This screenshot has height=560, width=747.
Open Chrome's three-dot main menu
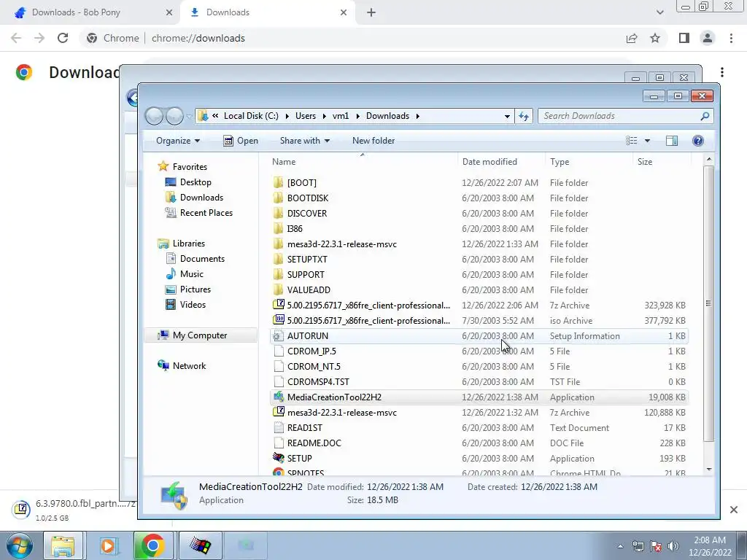coord(731,38)
